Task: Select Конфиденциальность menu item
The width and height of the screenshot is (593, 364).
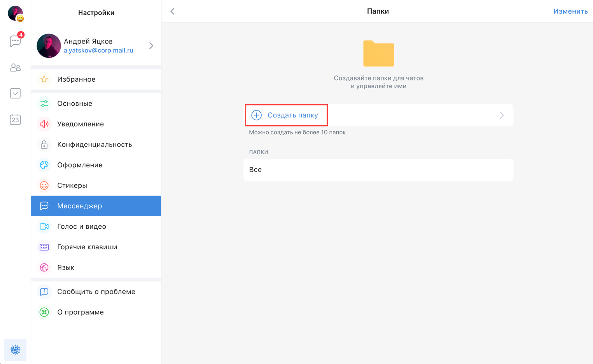Action: [x=94, y=145]
